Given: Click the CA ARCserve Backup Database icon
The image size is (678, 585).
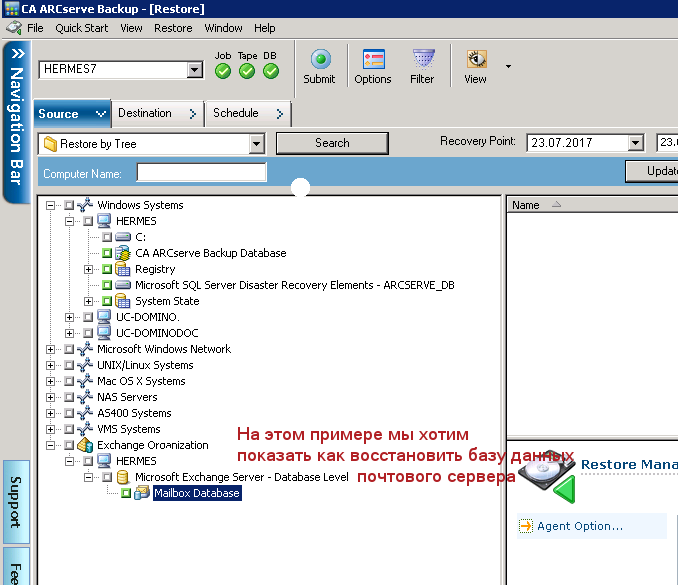Looking at the screenshot, I should tap(123, 253).
